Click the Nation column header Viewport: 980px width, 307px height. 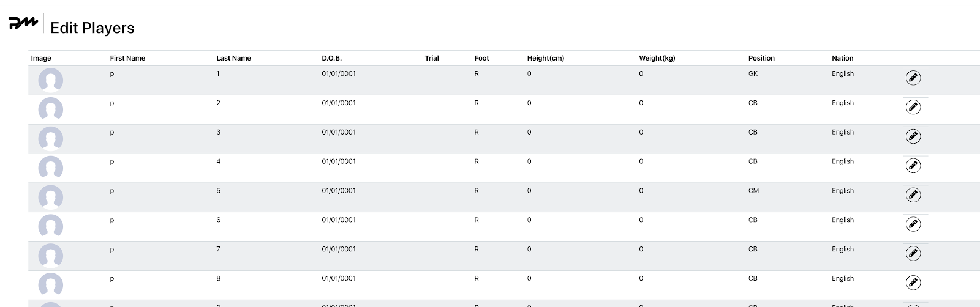point(842,58)
